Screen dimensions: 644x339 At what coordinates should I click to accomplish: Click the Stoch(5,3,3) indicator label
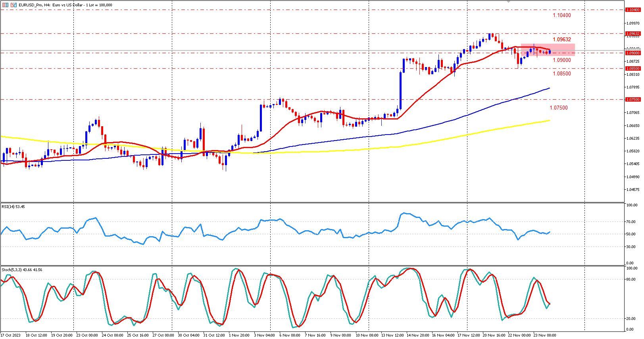tap(22, 270)
